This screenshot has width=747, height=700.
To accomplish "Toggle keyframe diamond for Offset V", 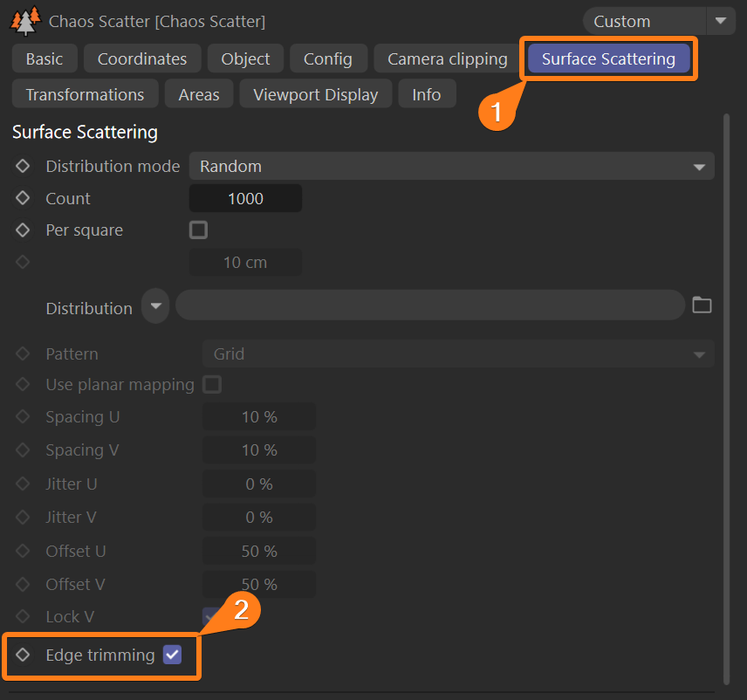I will 23,584.
